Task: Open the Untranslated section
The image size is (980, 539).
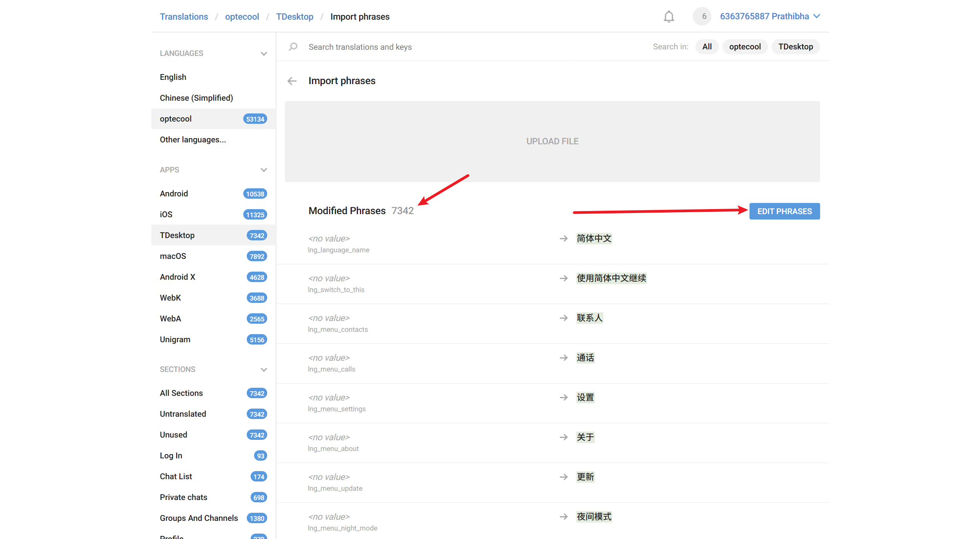Action: tap(183, 414)
